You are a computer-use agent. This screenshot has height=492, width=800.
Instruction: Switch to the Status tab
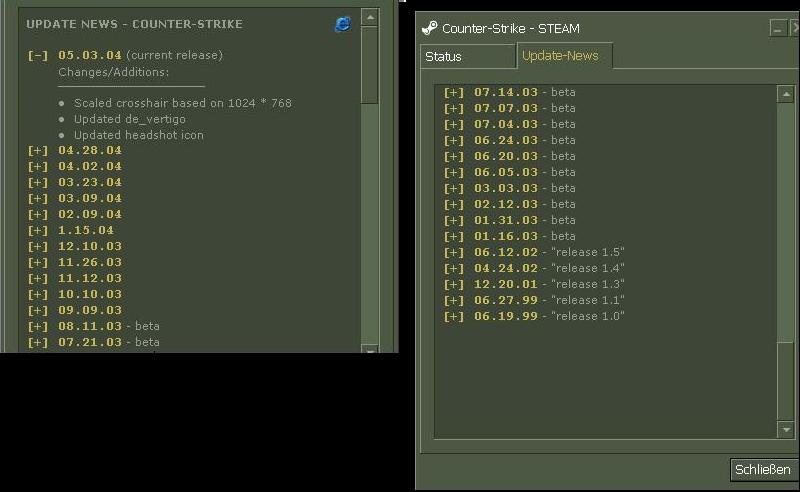pyautogui.click(x=443, y=57)
